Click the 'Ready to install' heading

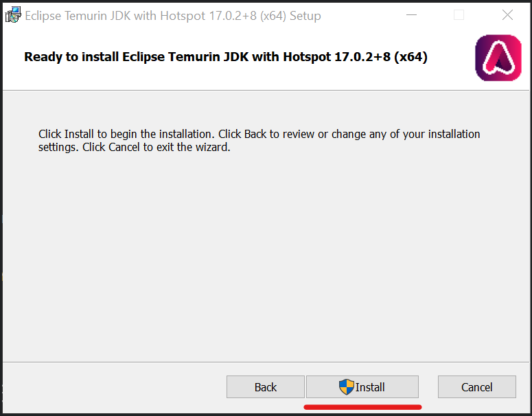[x=226, y=57]
